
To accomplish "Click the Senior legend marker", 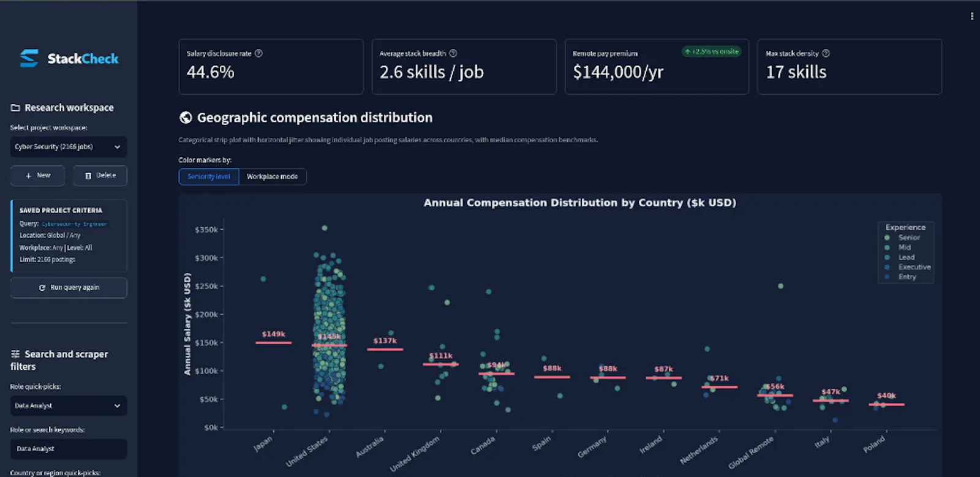I will pos(887,238).
